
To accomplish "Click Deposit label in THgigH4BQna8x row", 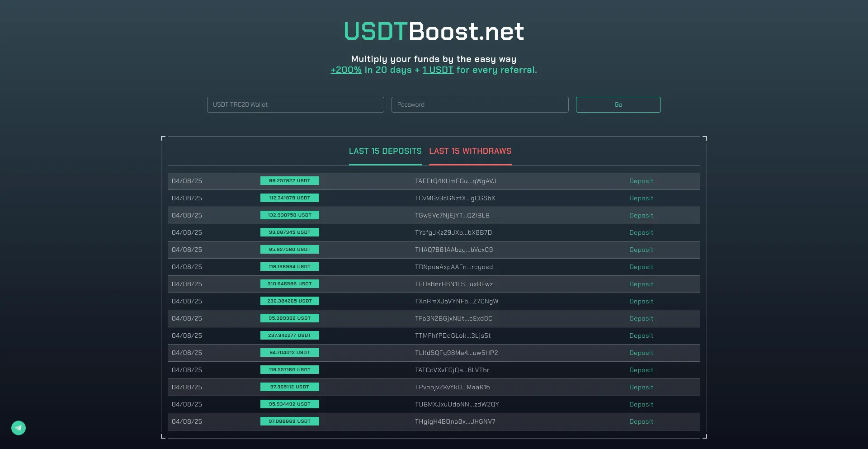I will click(x=641, y=421).
